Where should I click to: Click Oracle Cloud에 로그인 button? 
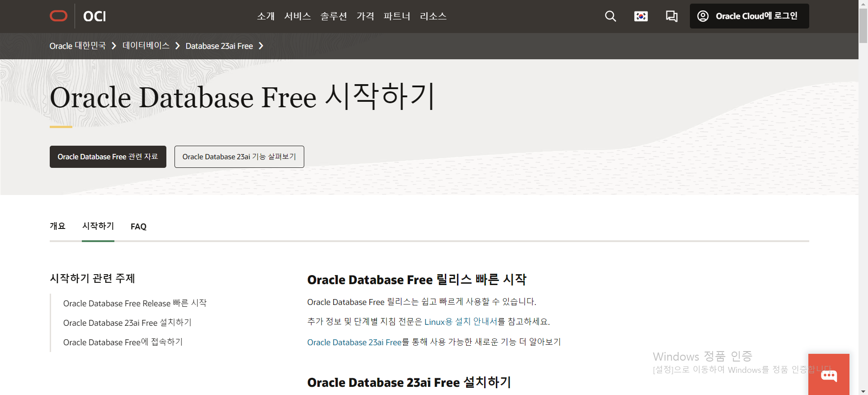(x=749, y=16)
